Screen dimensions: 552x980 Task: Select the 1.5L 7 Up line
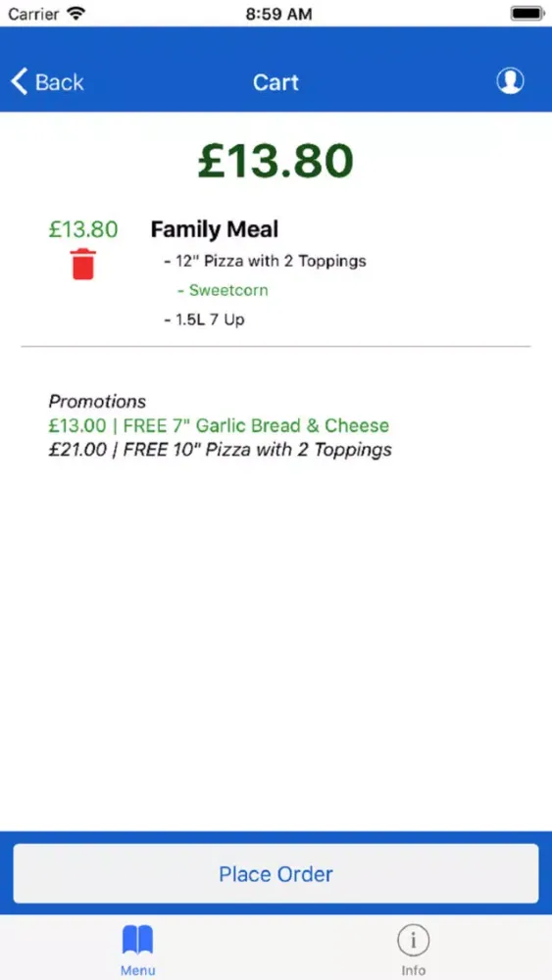pyautogui.click(x=204, y=320)
